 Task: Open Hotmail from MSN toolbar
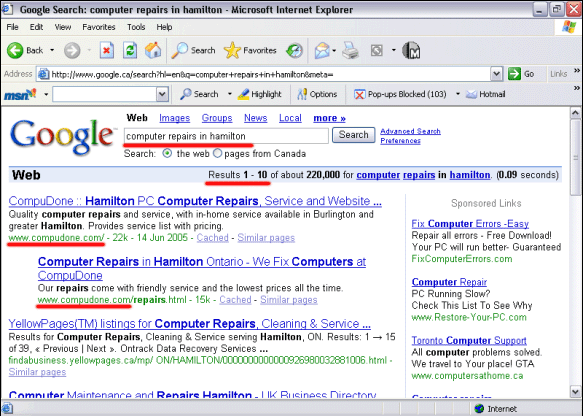click(x=486, y=94)
